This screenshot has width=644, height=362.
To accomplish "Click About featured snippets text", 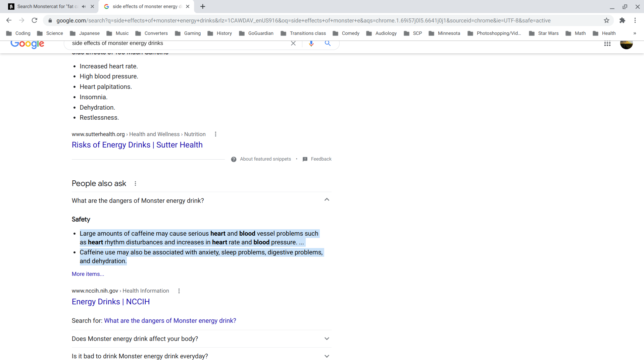I will pyautogui.click(x=265, y=159).
